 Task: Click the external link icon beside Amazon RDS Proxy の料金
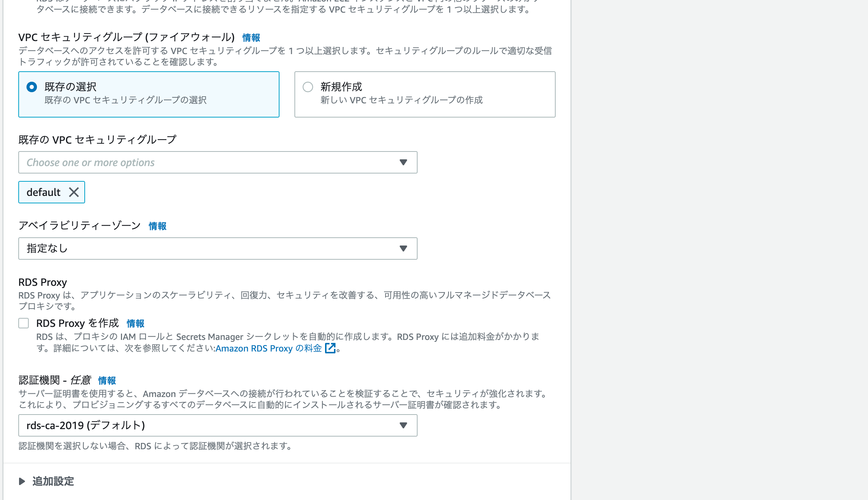click(330, 348)
